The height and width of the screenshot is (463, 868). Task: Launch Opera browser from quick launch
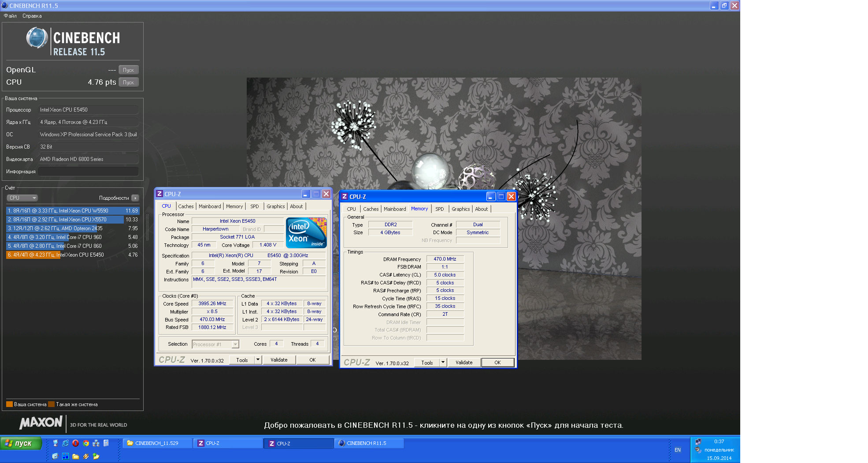coord(75,443)
